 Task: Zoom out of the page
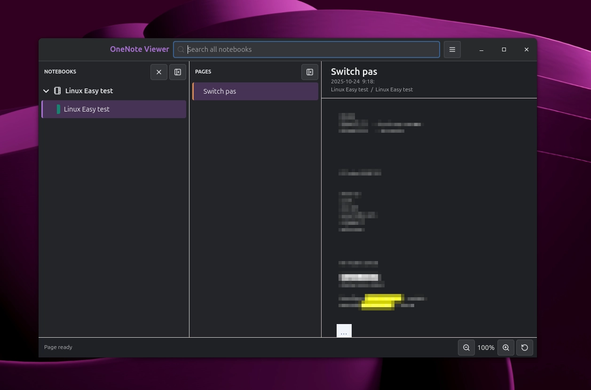[x=466, y=347]
